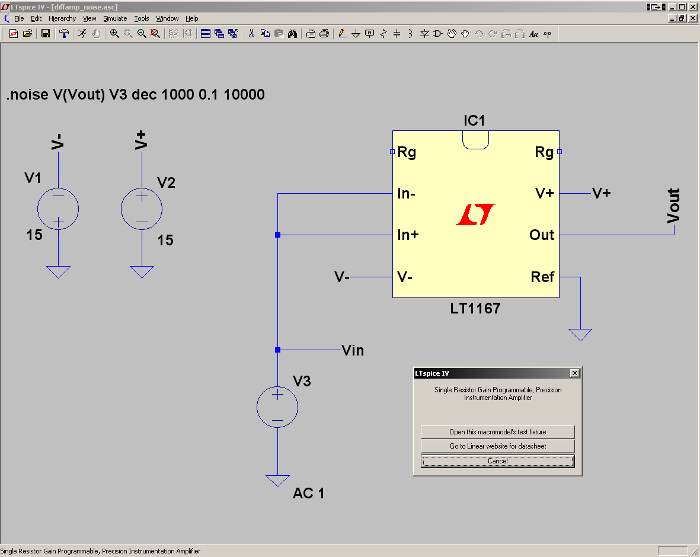Select the Label Net tool
Screen dimensions: 700x557
tap(370, 34)
